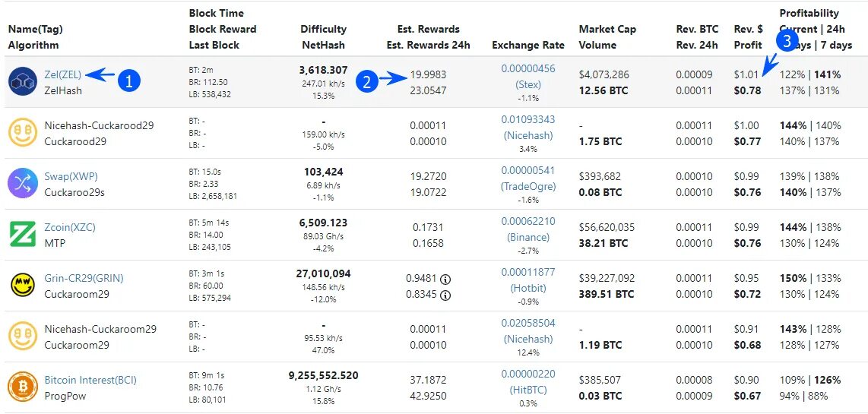Click the Nicehash-Cuckarood29 smiley icon
The image size is (868, 414).
point(23,133)
